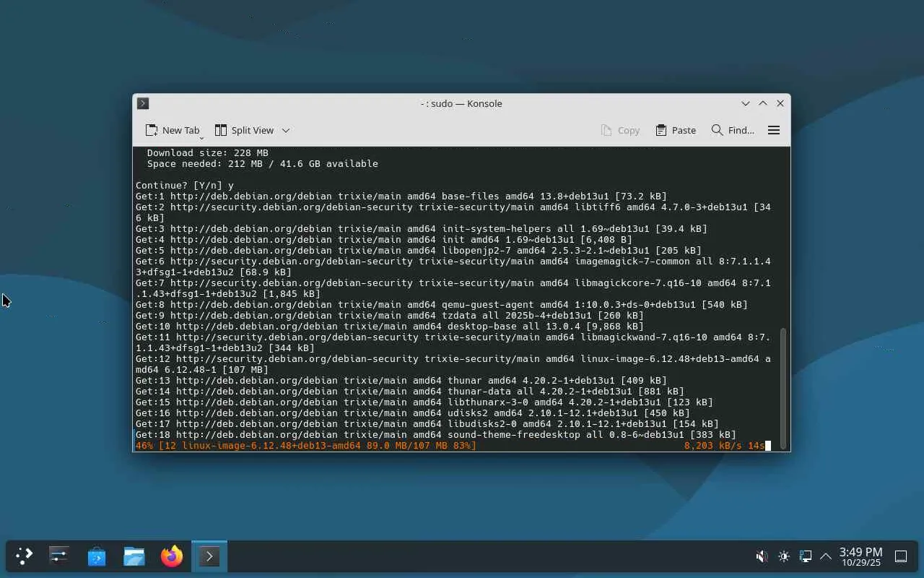Viewport: 924px width, 578px height.
Task: Click the Get:4 init amd64 line
Action: tap(384, 240)
